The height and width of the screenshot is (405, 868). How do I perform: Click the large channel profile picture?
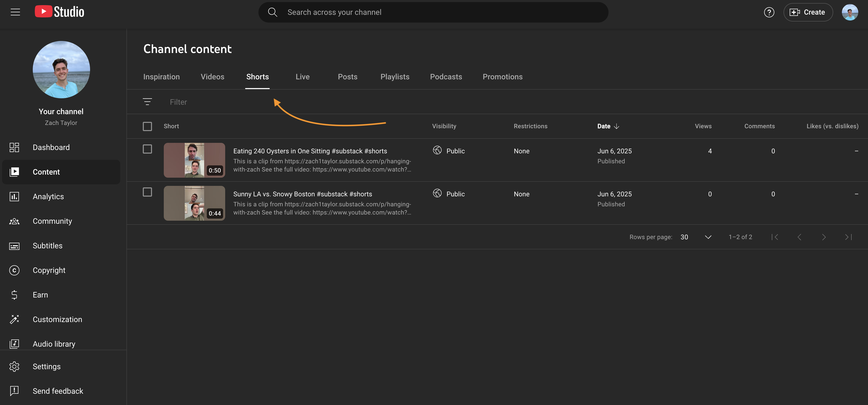click(x=61, y=69)
